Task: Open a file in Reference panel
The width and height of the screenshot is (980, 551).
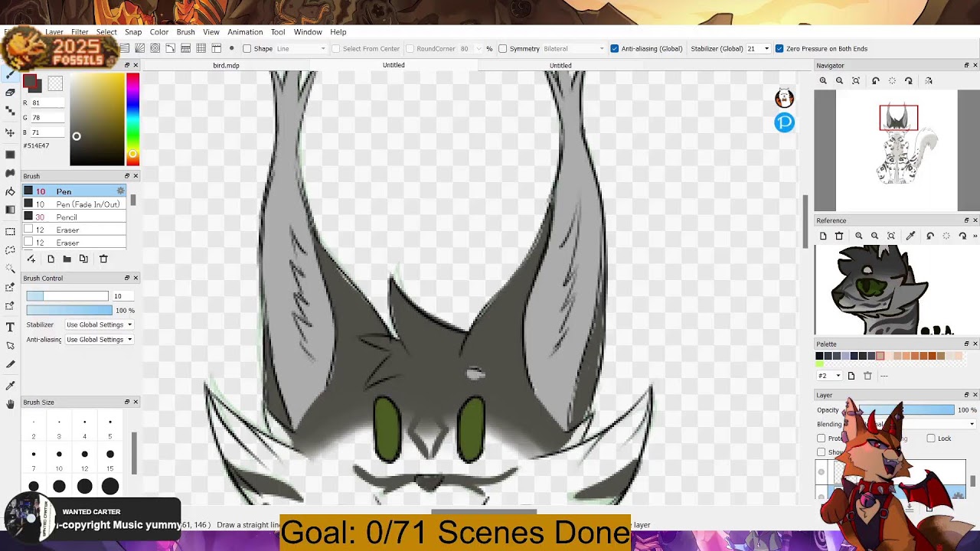Action: coord(823,236)
